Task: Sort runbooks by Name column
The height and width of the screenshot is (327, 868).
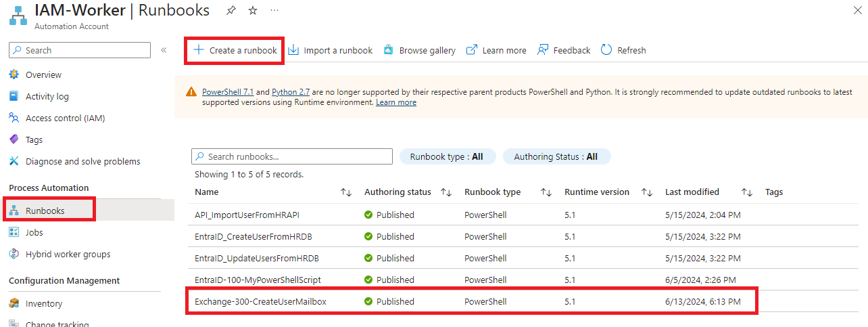Action: (346, 192)
